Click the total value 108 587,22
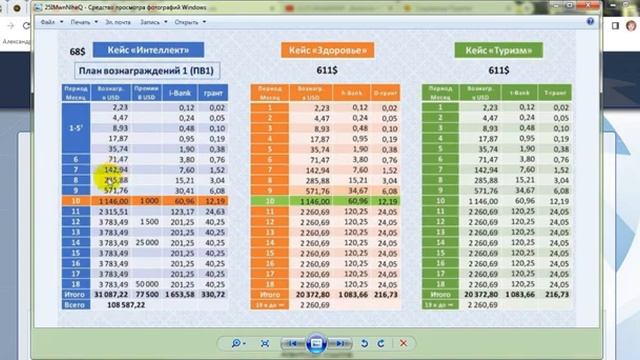 pos(126,304)
